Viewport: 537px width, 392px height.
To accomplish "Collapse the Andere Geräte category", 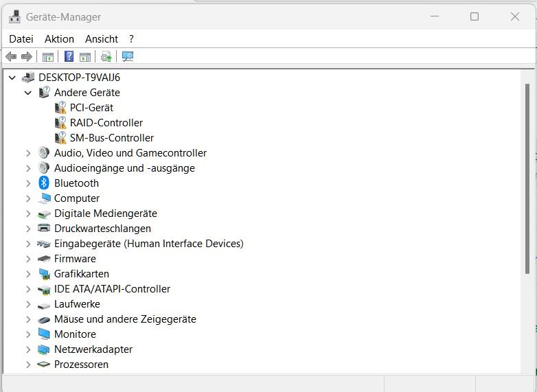I will [28, 93].
